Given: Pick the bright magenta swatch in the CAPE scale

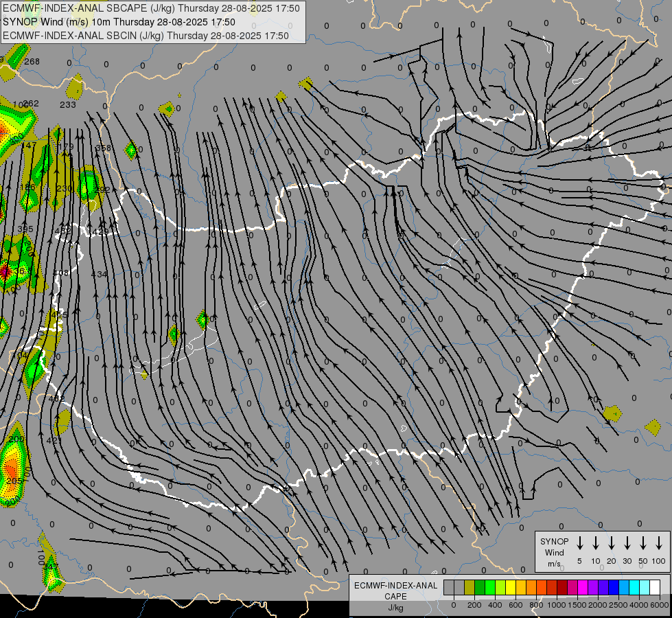Looking at the screenshot, I should coord(583,587).
